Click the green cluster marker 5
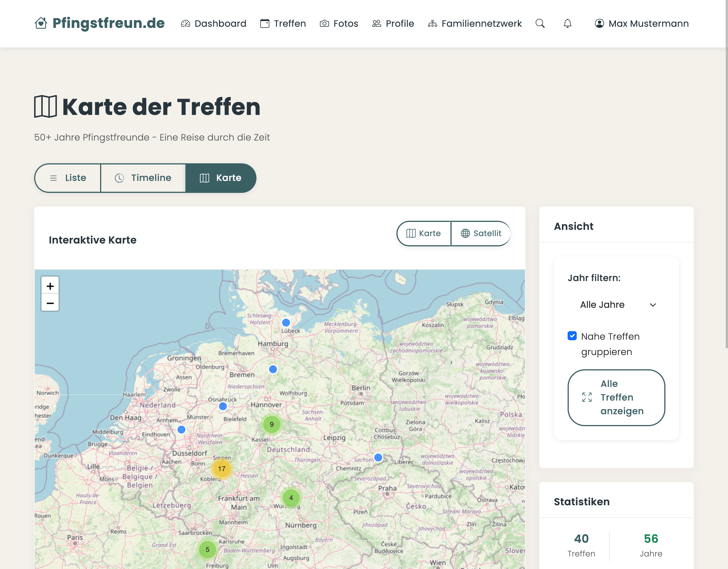 [x=207, y=549]
